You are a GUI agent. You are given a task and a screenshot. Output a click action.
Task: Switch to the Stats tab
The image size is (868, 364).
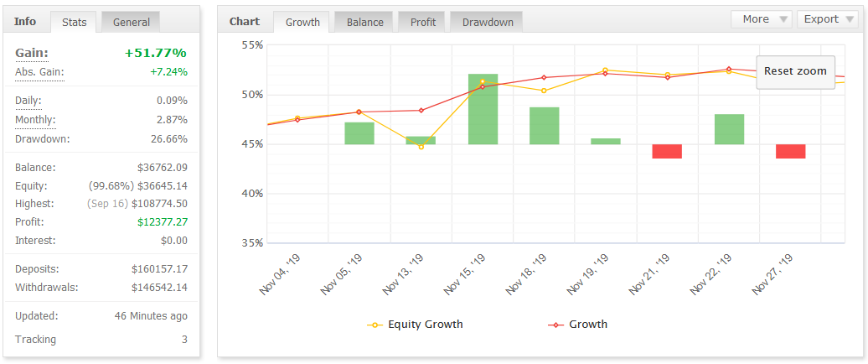point(73,22)
